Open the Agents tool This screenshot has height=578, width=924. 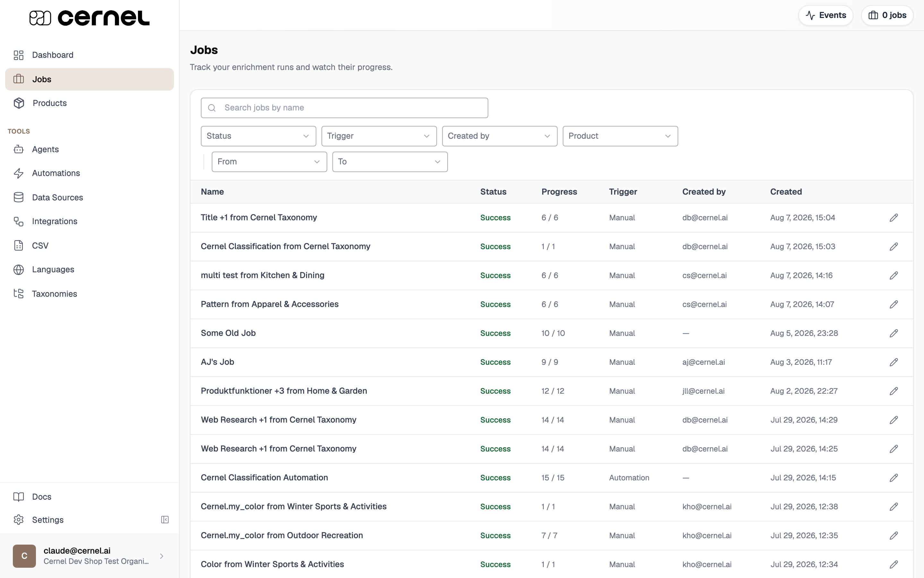[x=89, y=149]
